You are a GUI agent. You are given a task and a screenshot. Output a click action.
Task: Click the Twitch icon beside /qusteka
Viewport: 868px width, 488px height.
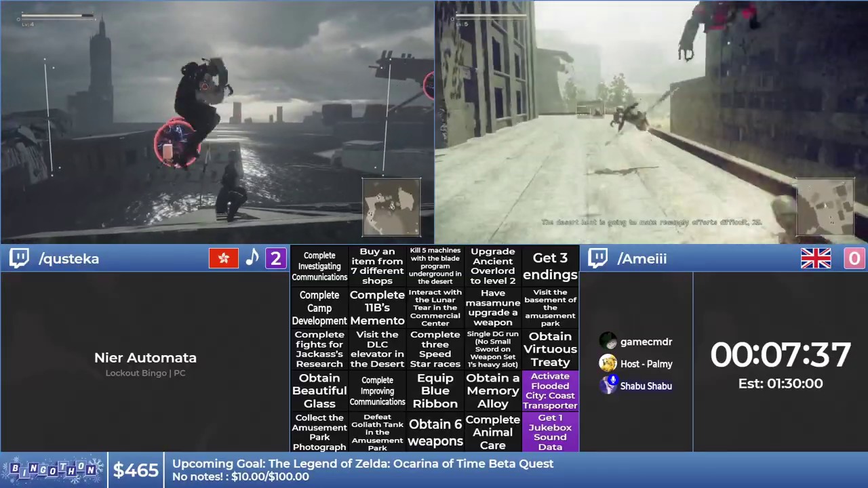[19, 258]
